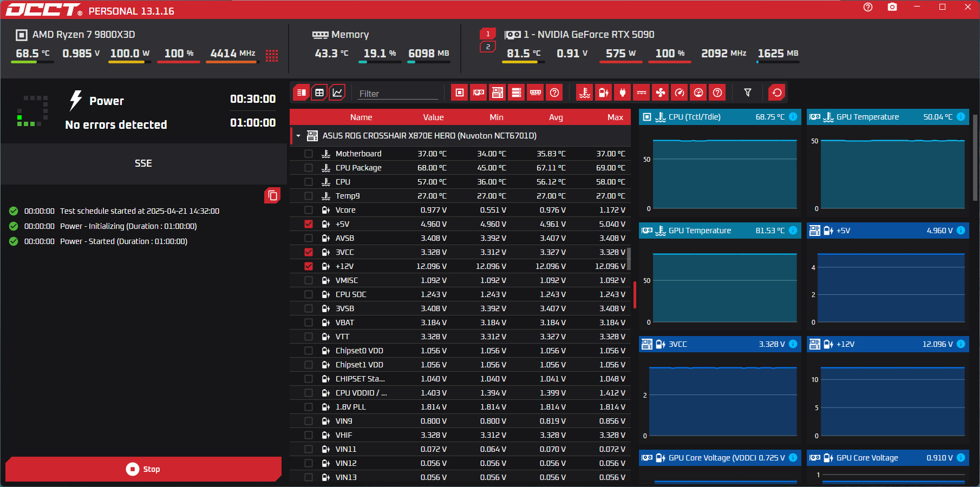Check the 1.8V PLL checkbox
The height and width of the screenshot is (487, 980).
pyautogui.click(x=309, y=407)
